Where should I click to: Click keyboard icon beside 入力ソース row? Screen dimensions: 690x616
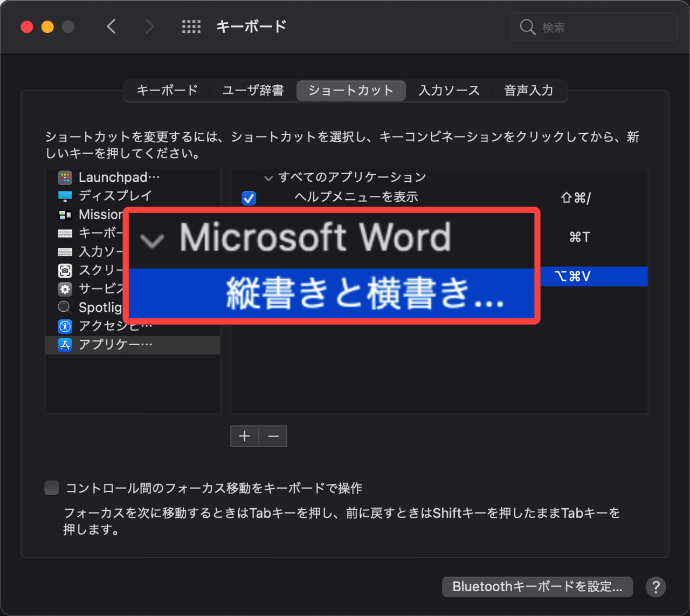pyautogui.click(x=65, y=252)
